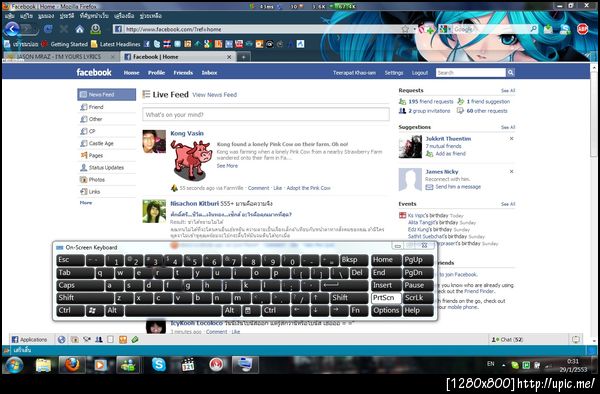
Task: Open Skype from the taskbar
Action: coord(158,365)
